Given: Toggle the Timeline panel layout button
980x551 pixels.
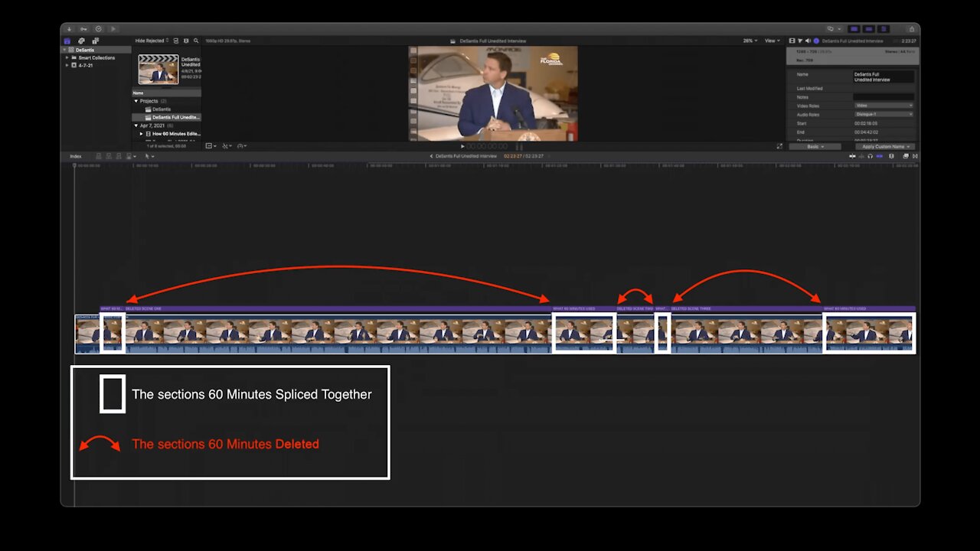Looking at the screenshot, I should (x=869, y=29).
